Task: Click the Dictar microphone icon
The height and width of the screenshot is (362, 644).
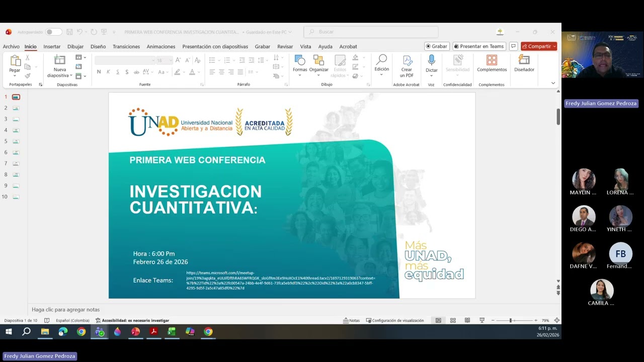Action: 431,60
